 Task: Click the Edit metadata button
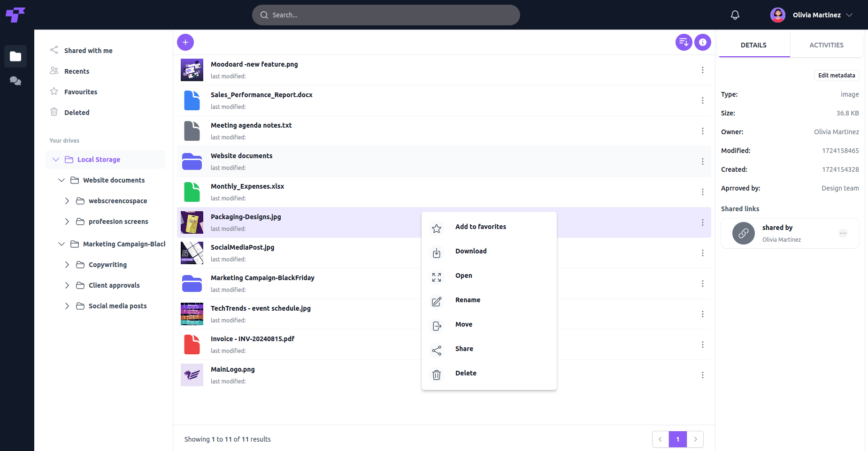(x=837, y=75)
